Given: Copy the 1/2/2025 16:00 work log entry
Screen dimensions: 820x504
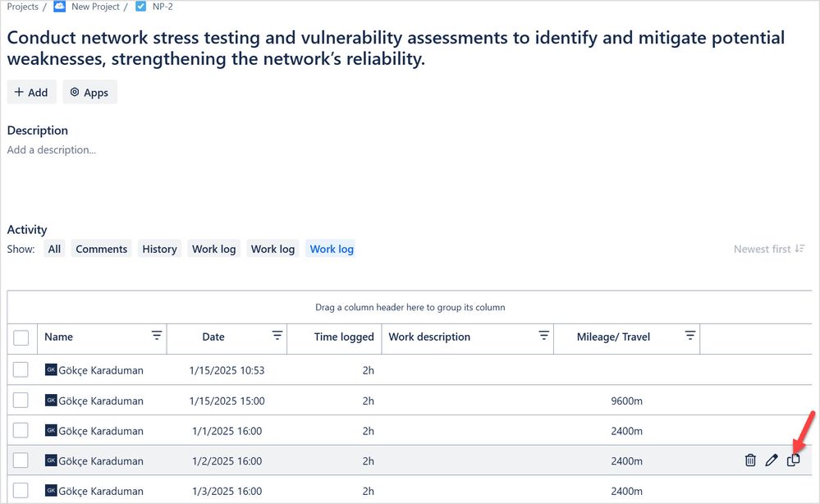Looking at the screenshot, I should click(794, 460).
